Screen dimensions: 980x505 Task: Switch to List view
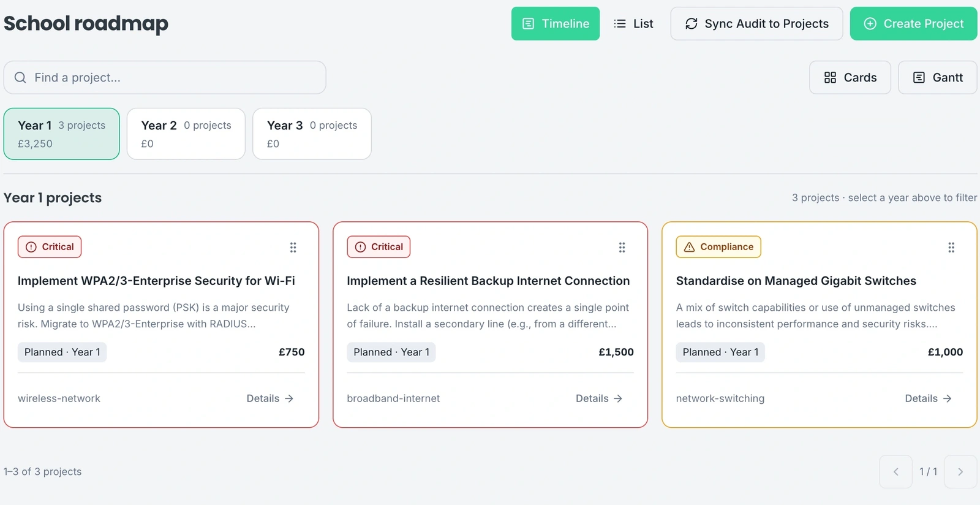click(634, 24)
